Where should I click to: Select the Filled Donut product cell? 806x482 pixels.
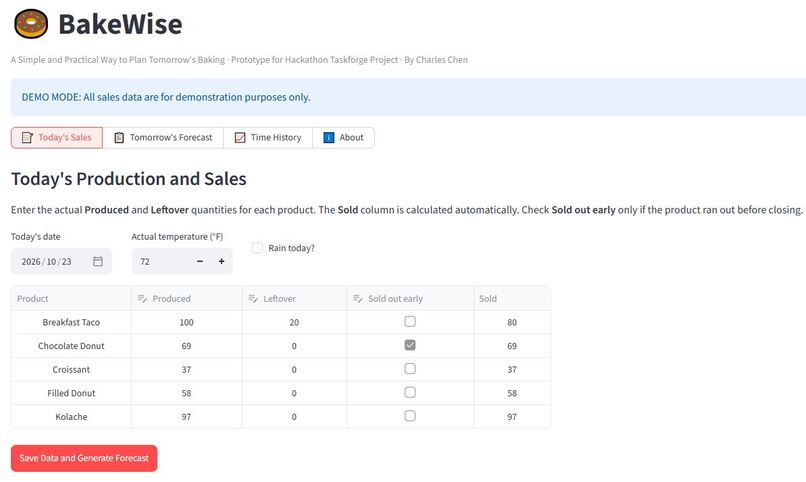[x=71, y=393]
